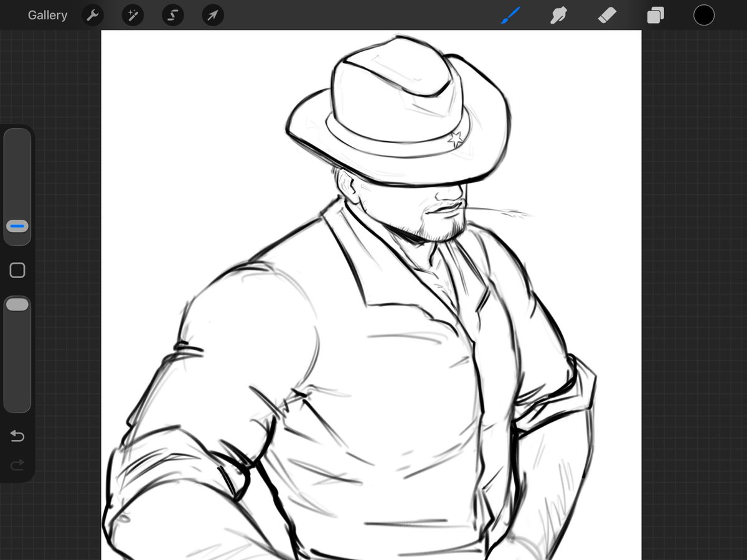Activate the Selection tool
Screen dimensions: 747x560
[x=172, y=16]
